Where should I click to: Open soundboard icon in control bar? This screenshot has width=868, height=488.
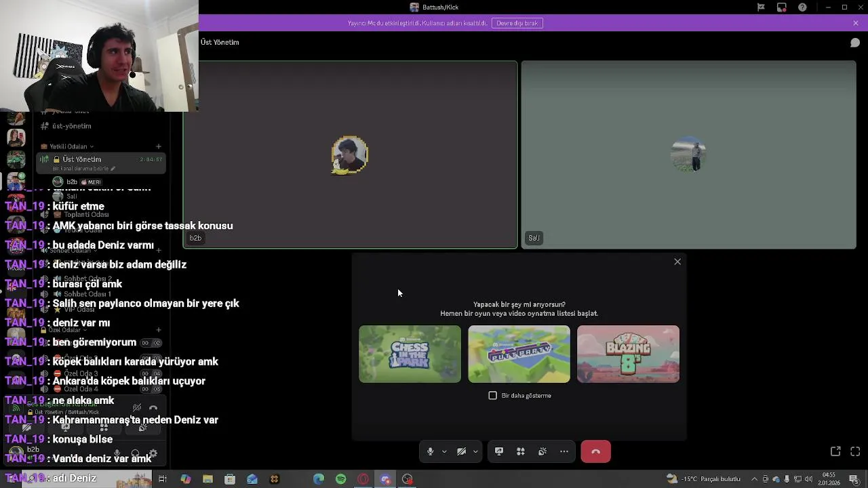point(542,451)
